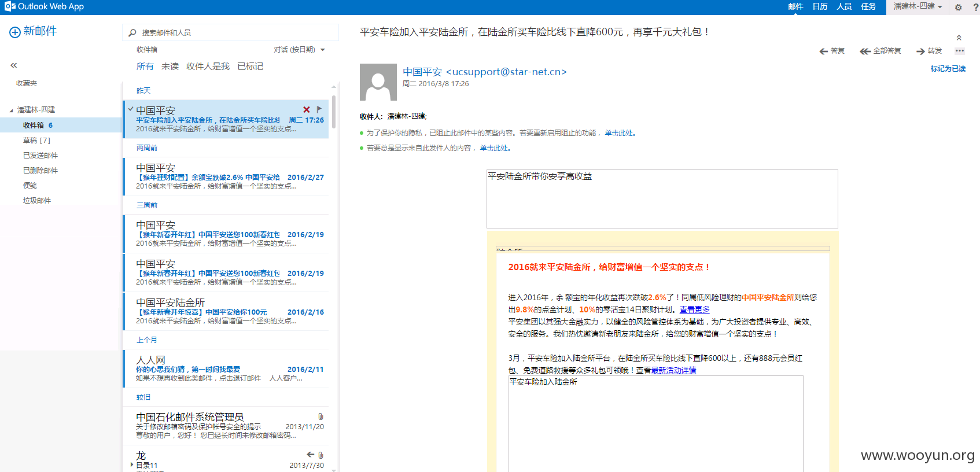980x472 pixels.
Task: Click 两周前 group header
Action: (x=147, y=148)
